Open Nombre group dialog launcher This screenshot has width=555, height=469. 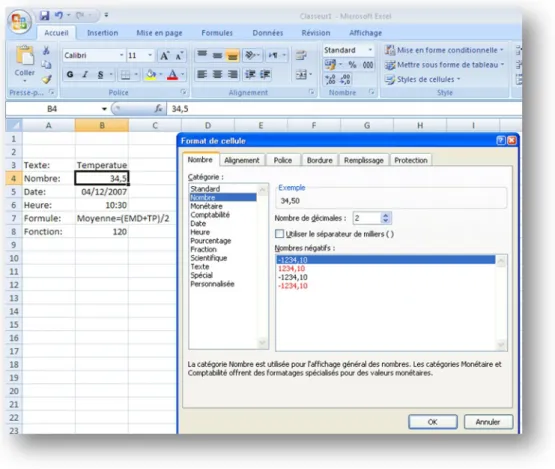pyautogui.click(x=371, y=92)
